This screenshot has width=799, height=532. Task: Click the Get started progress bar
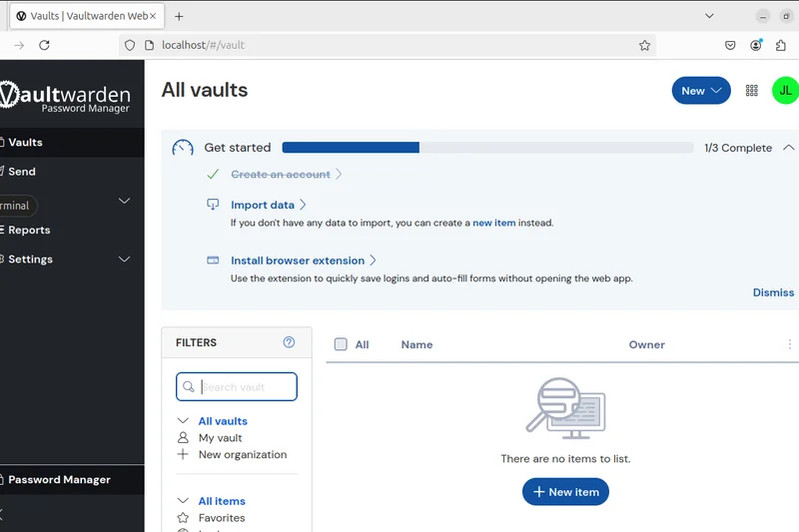tap(487, 148)
